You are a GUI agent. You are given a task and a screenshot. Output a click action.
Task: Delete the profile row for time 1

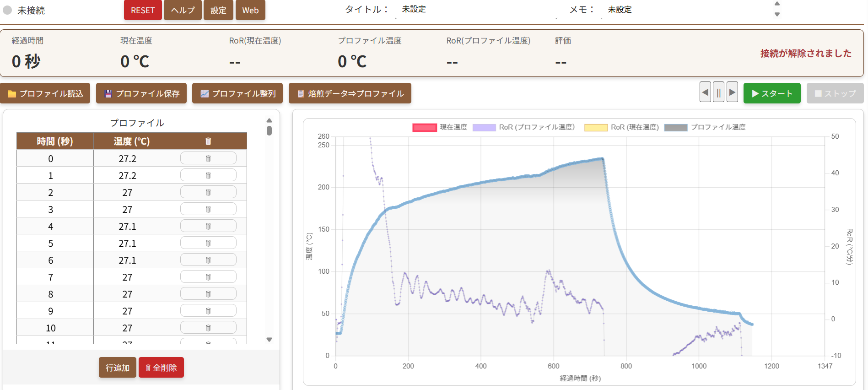(208, 175)
